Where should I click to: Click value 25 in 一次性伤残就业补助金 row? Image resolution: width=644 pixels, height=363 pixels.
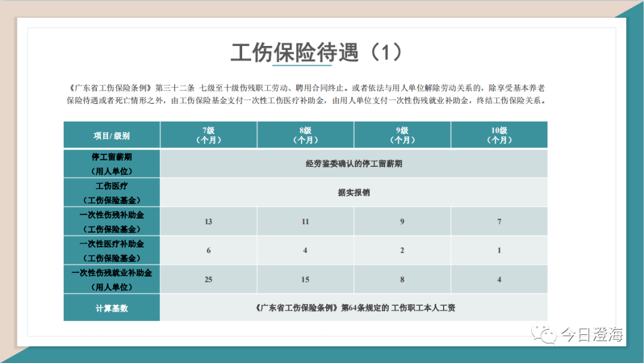click(x=209, y=279)
